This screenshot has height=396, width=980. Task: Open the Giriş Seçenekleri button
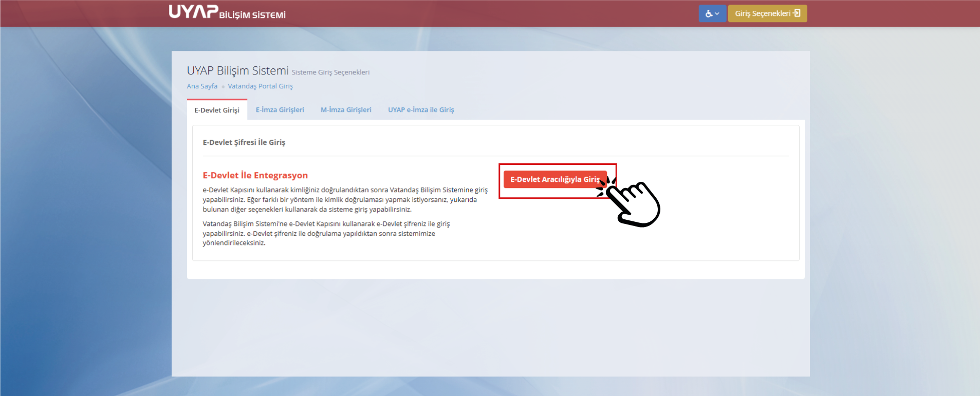tap(762, 13)
